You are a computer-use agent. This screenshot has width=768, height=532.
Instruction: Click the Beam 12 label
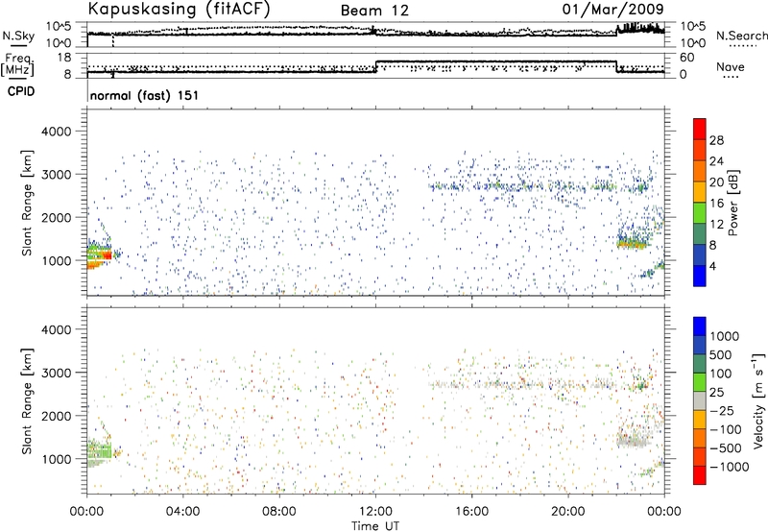tap(374, 11)
